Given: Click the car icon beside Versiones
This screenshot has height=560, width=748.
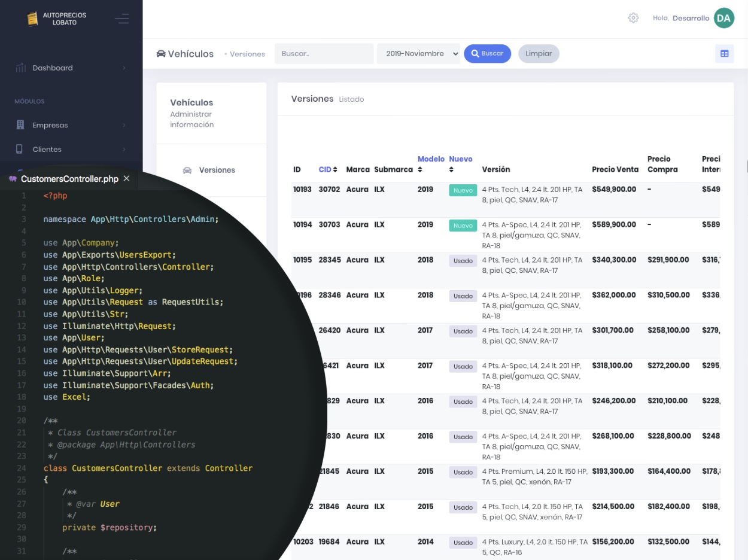Looking at the screenshot, I should tap(187, 171).
